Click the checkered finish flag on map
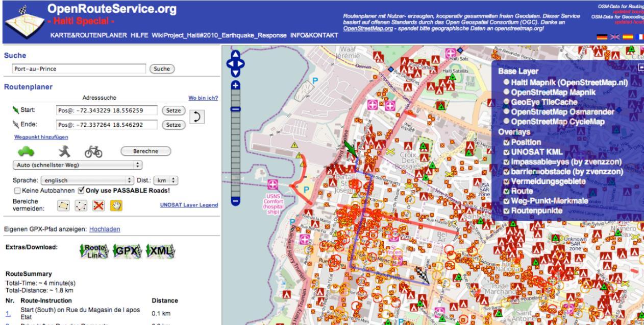644x325 pixels. pyautogui.click(x=423, y=275)
